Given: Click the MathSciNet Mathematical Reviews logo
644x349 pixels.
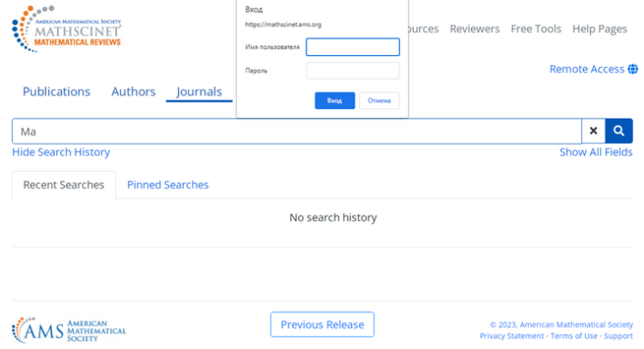Looking at the screenshot, I should tap(66, 29).
